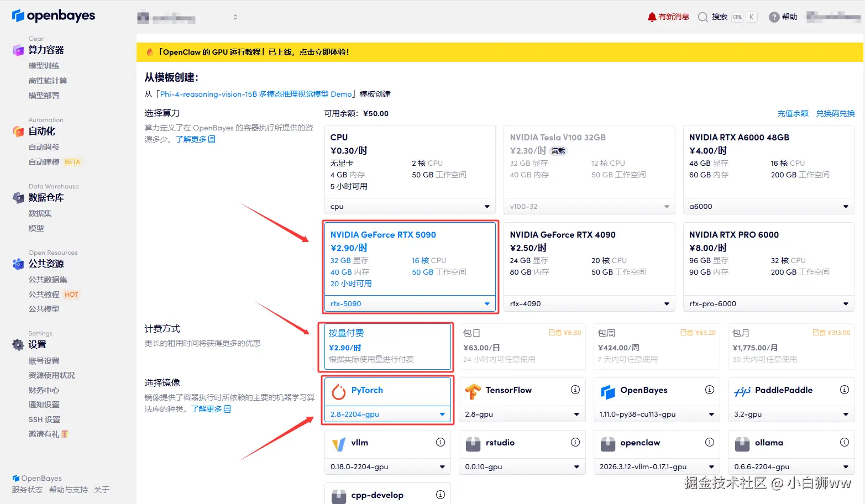Open the rtx-pro-6000 variant dropdown
865x504 pixels.
pos(769,304)
